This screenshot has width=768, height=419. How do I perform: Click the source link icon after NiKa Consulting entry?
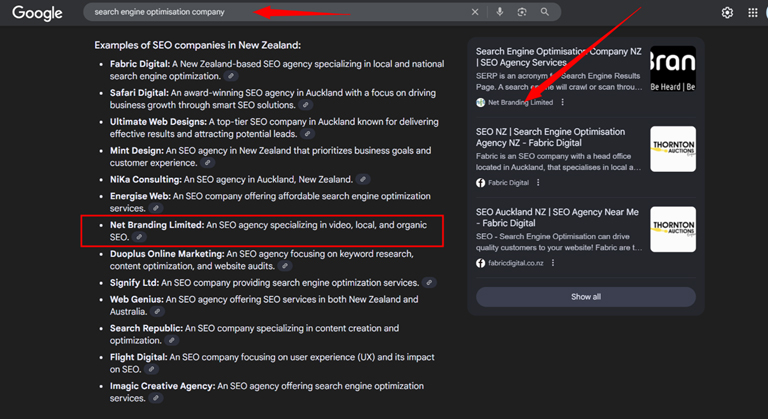pyautogui.click(x=363, y=179)
